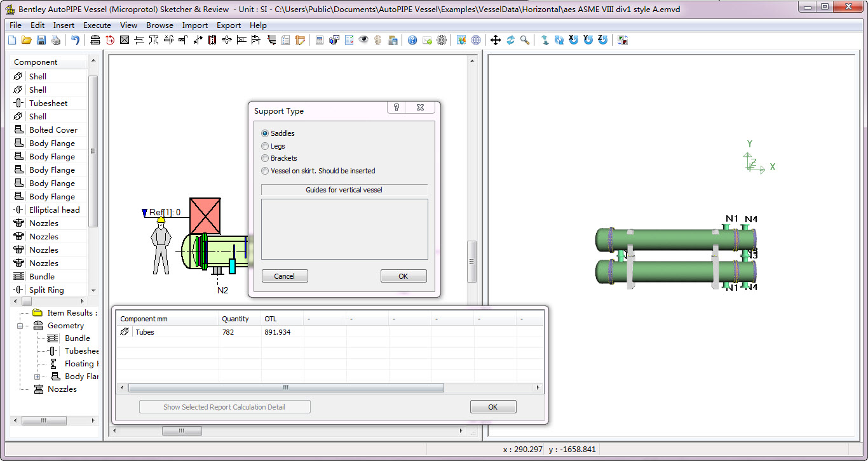Click Cancel in Support Type dialog

pyautogui.click(x=285, y=276)
